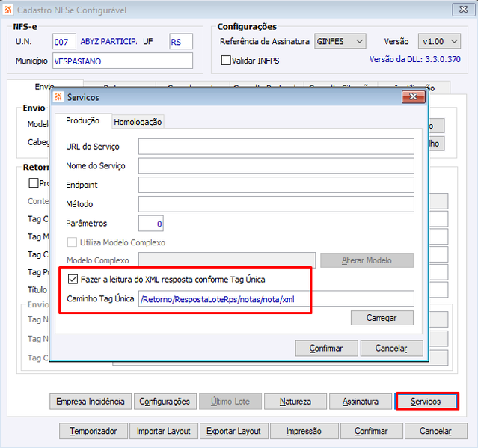Focus the Método input field
This screenshot has height=448, width=478.
pyautogui.click(x=276, y=204)
